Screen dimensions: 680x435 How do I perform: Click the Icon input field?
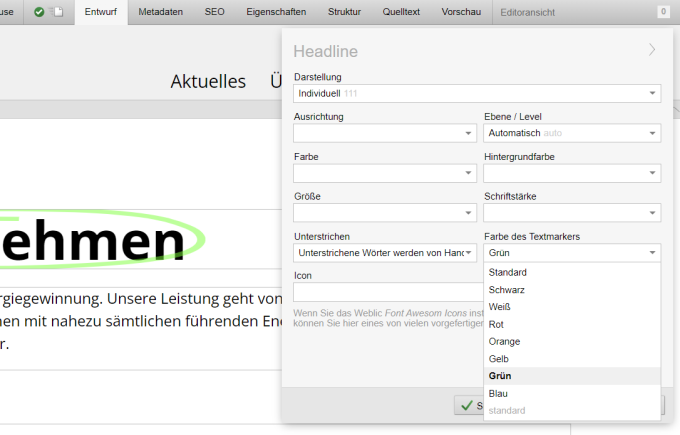388,292
